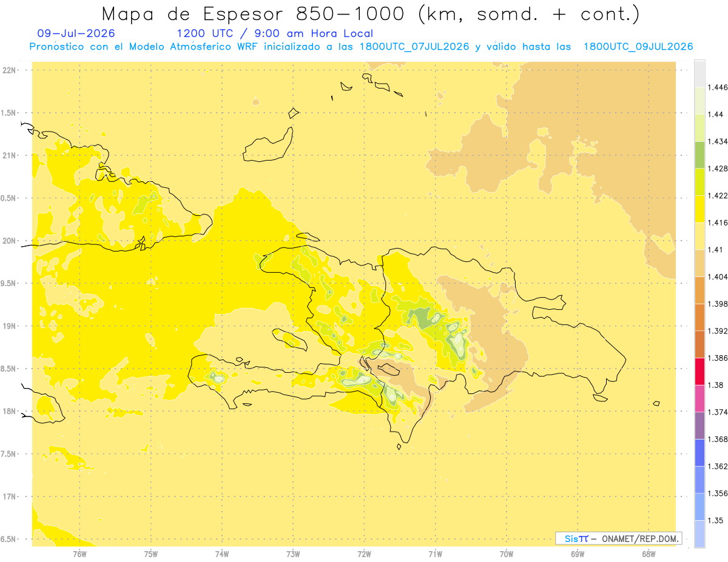Click the latitude label '18N'
The height and width of the screenshot is (562, 728).
(x=10, y=411)
